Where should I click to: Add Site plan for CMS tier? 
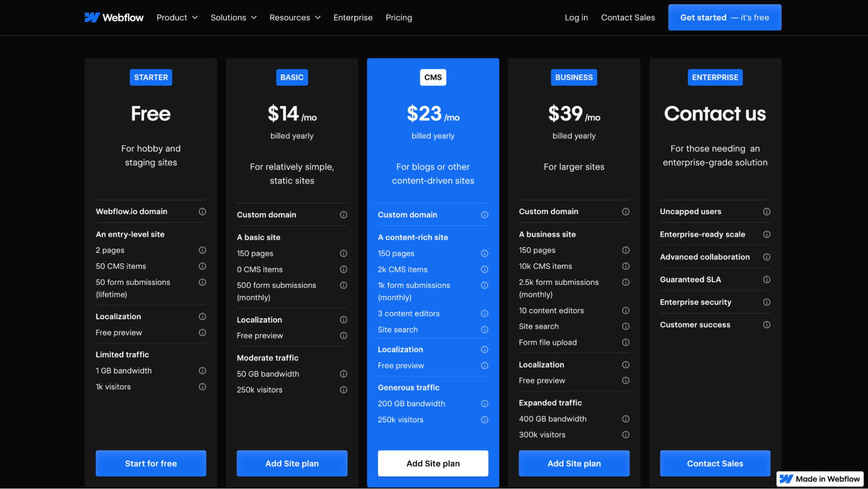433,463
